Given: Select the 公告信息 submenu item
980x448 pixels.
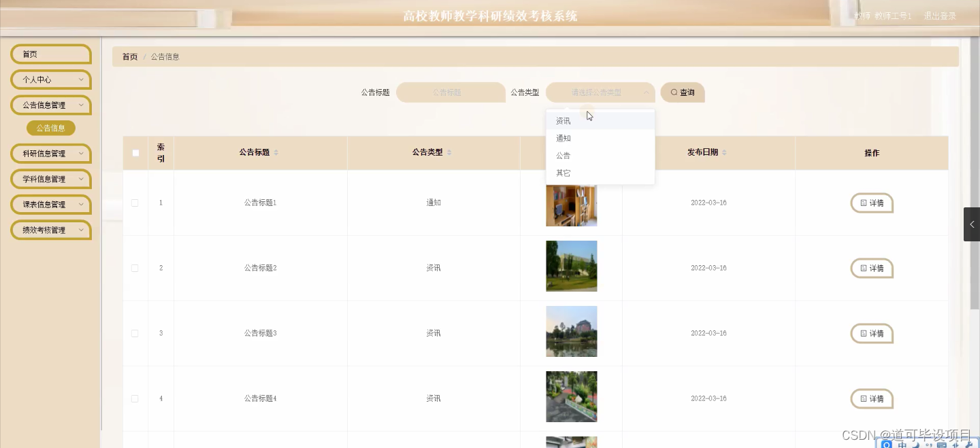Looking at the screenshot, I should point(51,128).
